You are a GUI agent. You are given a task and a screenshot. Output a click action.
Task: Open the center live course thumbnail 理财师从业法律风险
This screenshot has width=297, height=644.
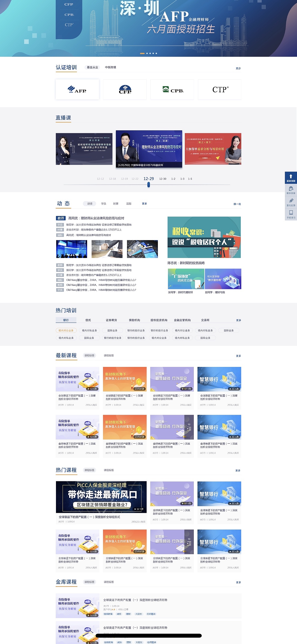(149, 149)
